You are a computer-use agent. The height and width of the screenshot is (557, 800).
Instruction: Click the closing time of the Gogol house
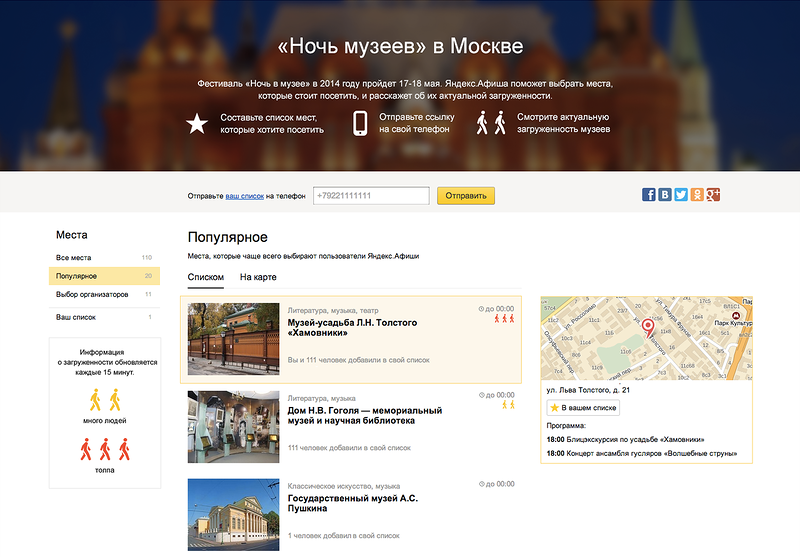(496, 395)
